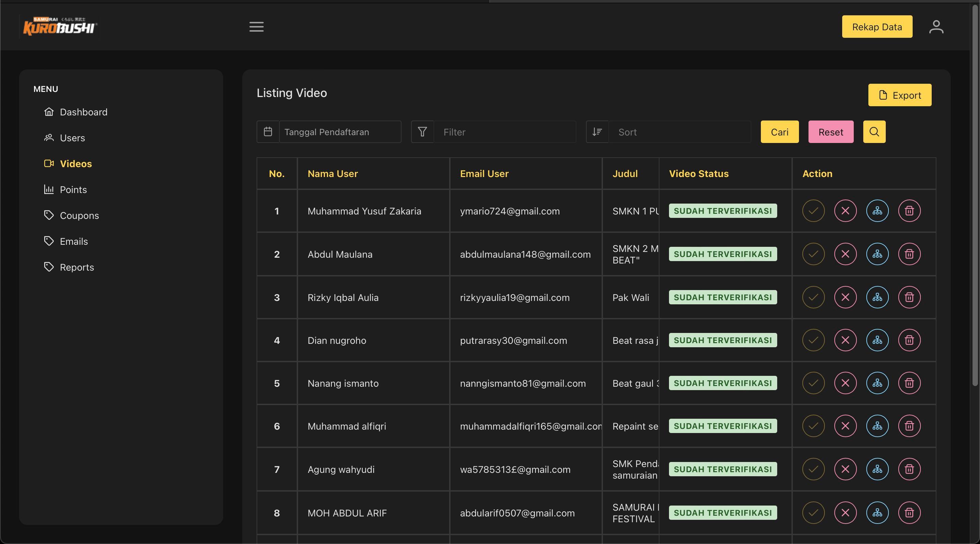Open Users in the sidebar menu
Image resolution: width=980 pixels, height=544 pixels.
[x=64, y=138]
